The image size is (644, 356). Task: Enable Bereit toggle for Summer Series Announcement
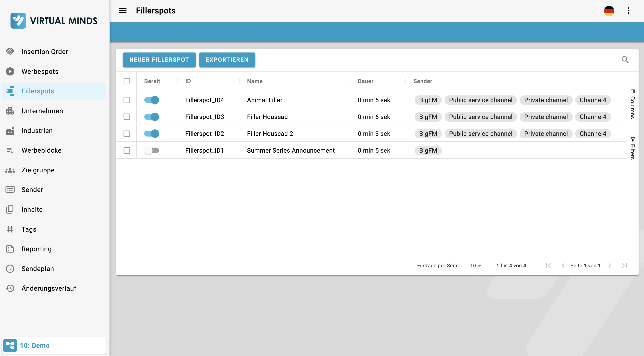[152, 151]
